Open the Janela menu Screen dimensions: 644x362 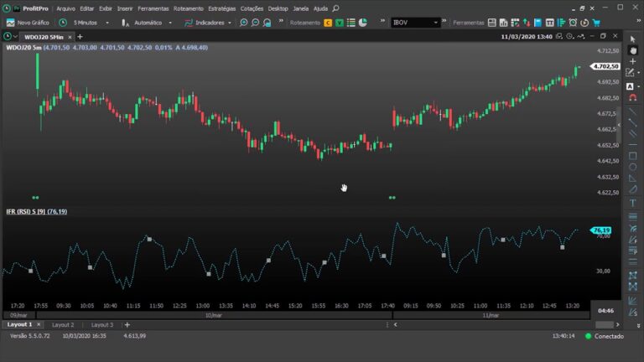tap(301, 8)
